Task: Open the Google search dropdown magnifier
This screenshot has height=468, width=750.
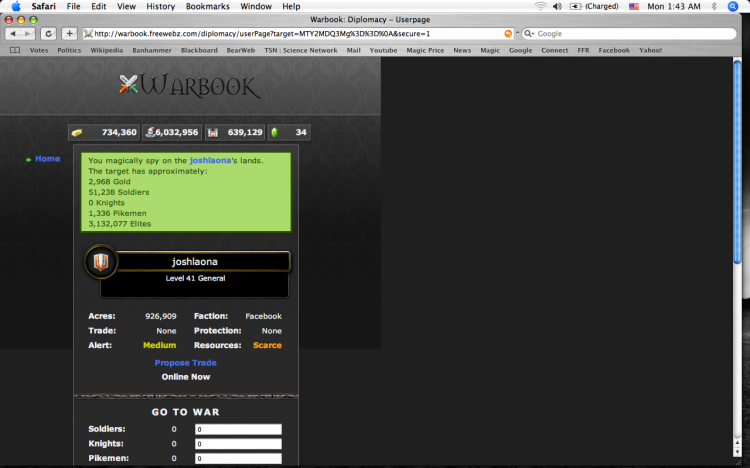Action: (529, 33)
